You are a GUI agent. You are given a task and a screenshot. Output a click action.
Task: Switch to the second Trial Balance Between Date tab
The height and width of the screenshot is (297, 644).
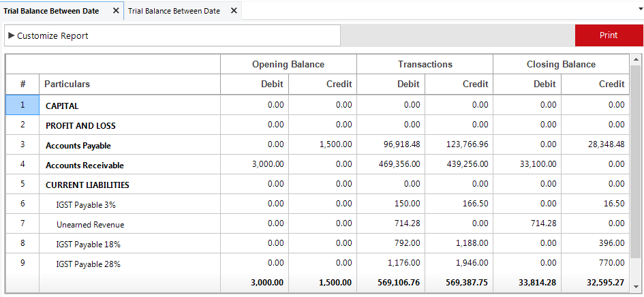pyautogui.click(x=174, y=11)
